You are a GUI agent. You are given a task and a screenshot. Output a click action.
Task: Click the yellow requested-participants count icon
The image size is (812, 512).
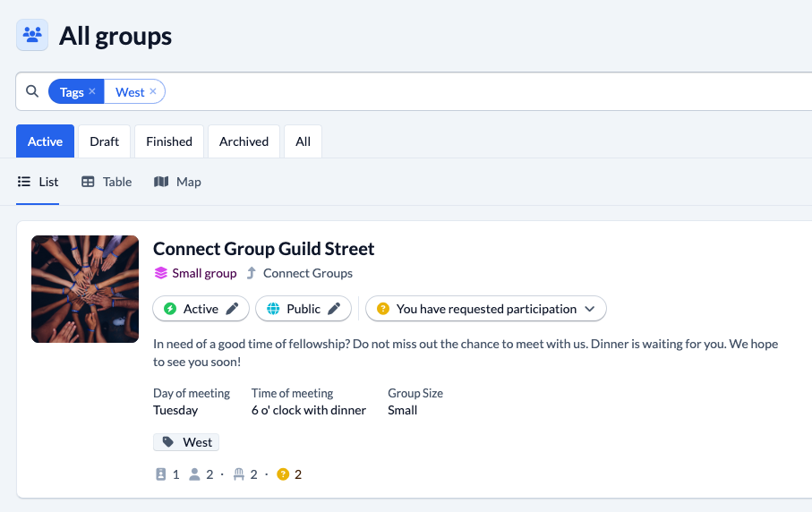point(283,474)
